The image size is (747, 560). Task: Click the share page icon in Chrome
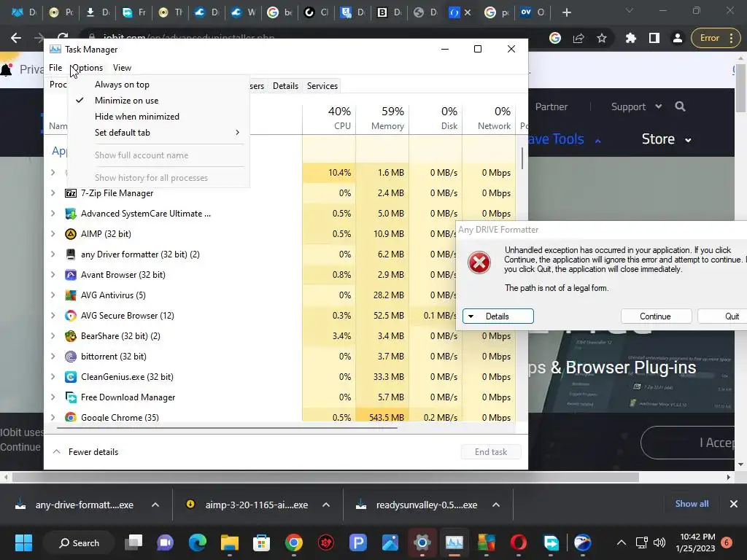578,38
